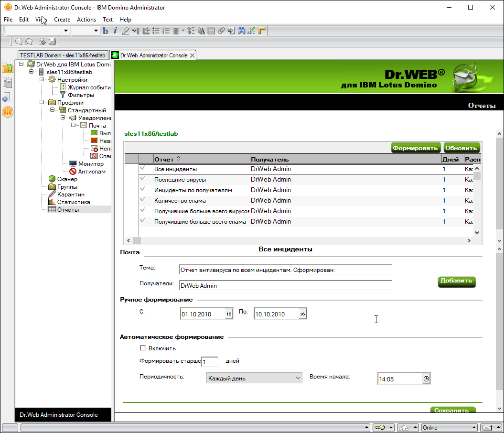The height and width of the screenshot is (433, 504).
Task: Click the calendar picker for end date 10.10.2010
Action: (302, 314)
